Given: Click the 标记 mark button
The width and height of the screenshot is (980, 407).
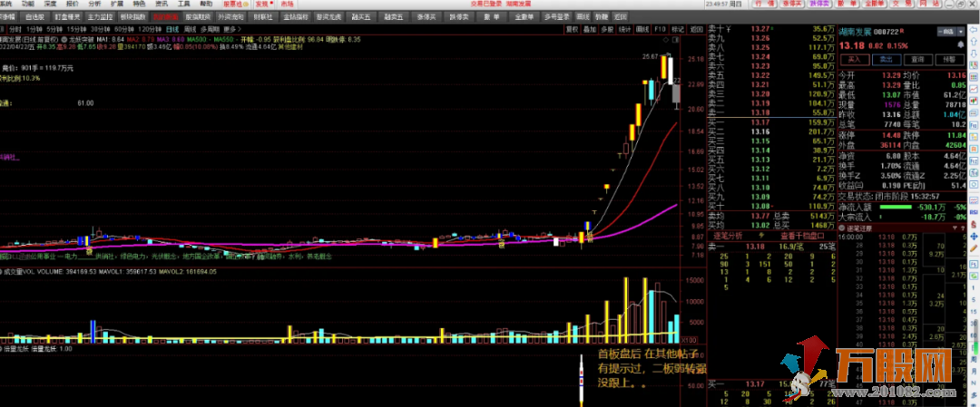Looking at the screenshot, I should point(678,29).
